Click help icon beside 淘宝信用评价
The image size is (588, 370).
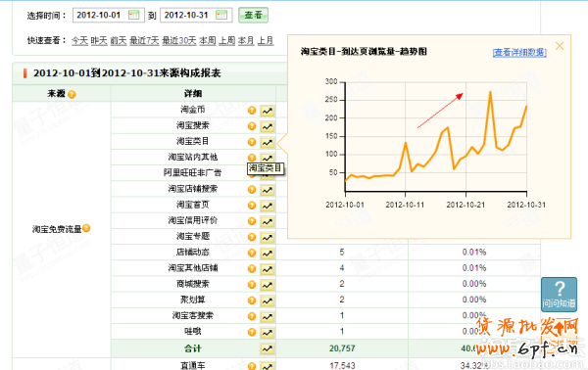pos(252,221)
